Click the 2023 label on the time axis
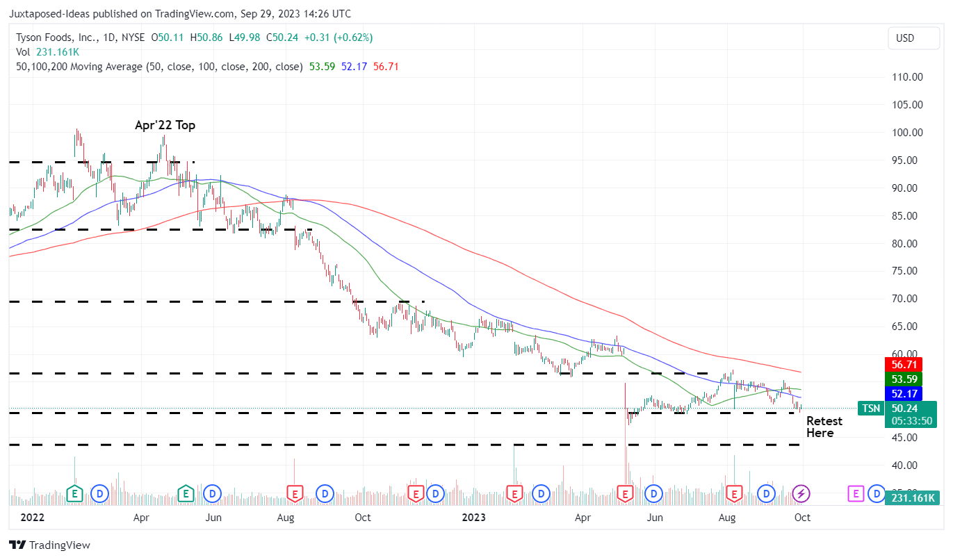This screenshot has height=560, width=953. point(475,518)
